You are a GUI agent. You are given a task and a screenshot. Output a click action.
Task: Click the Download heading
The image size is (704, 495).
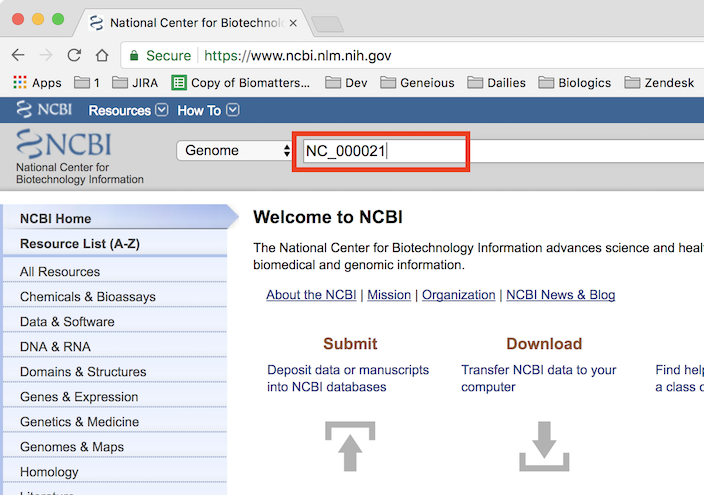[x=544, y=344]
